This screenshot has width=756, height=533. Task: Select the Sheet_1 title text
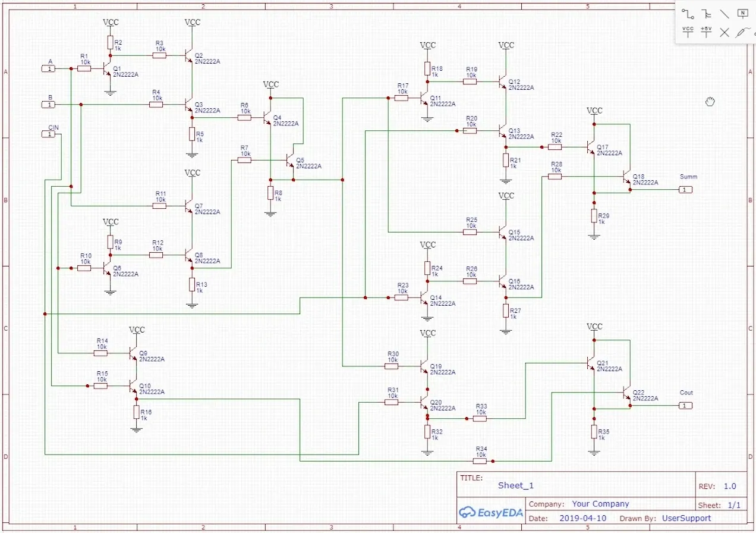[x=516, y=485]
